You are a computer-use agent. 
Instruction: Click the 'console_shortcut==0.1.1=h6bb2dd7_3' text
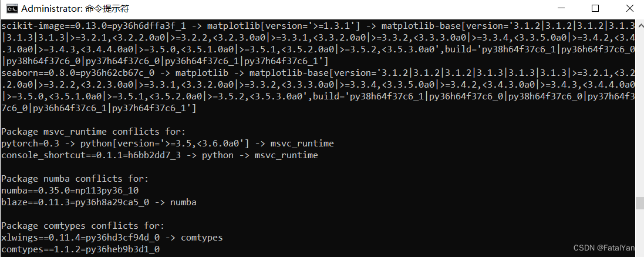tap(91, 155)
